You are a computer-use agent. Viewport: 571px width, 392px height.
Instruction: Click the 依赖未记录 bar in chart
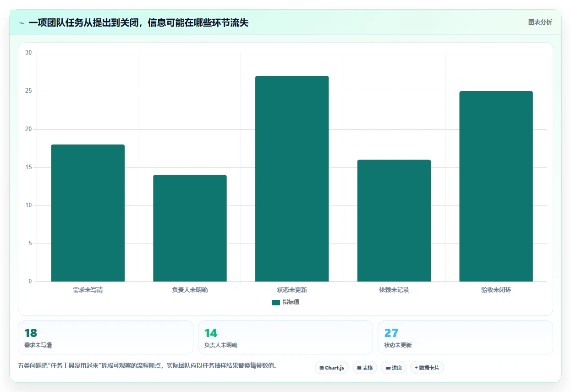coord(394,221)
